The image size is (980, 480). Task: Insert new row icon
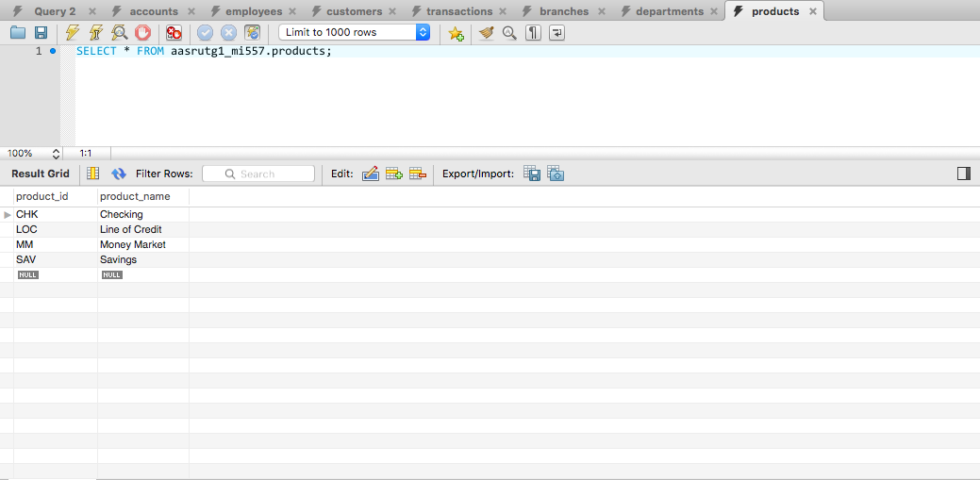tap(393, 174)
